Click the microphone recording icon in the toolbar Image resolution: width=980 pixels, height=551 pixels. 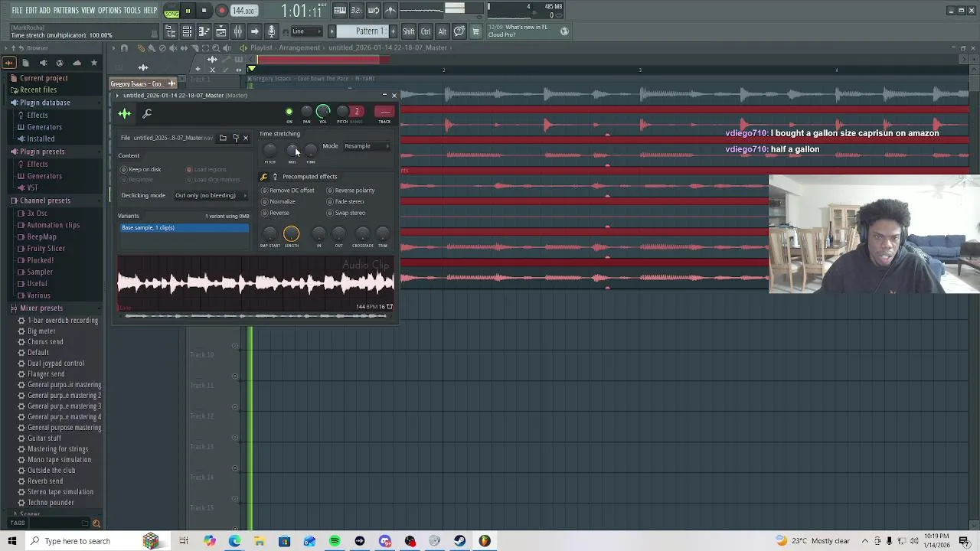[271, 31]
